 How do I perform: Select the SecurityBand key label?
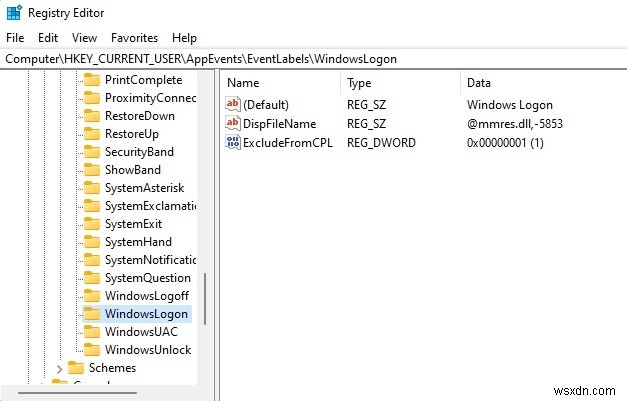coord(139,152)
